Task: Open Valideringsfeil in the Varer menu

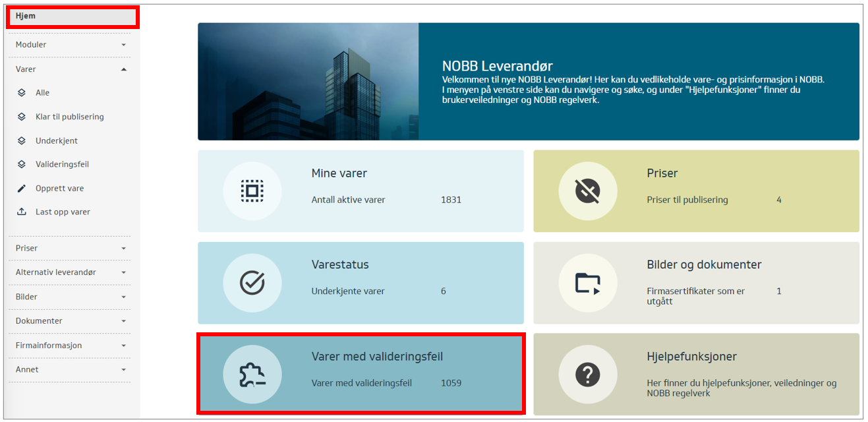Action: tap(62, 164)
